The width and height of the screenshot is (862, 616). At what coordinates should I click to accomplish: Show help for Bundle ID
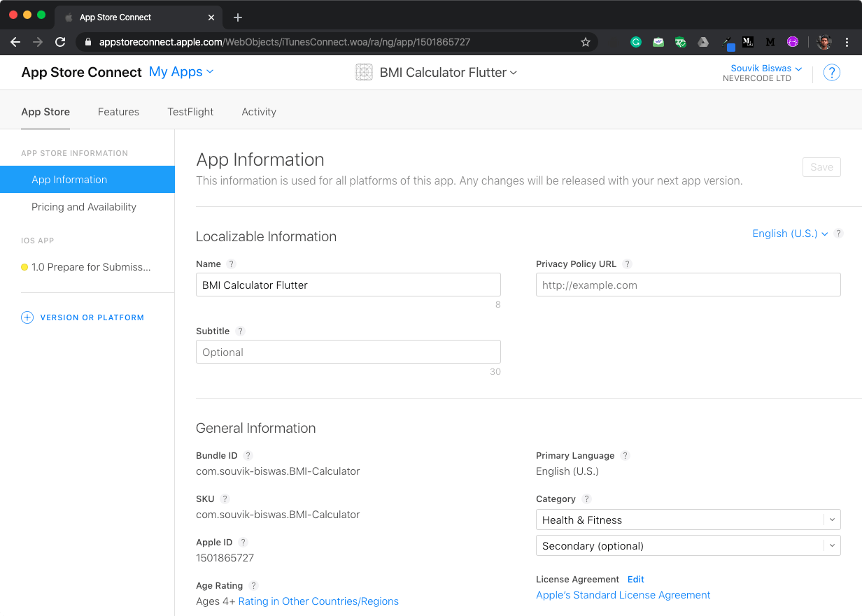248,456
